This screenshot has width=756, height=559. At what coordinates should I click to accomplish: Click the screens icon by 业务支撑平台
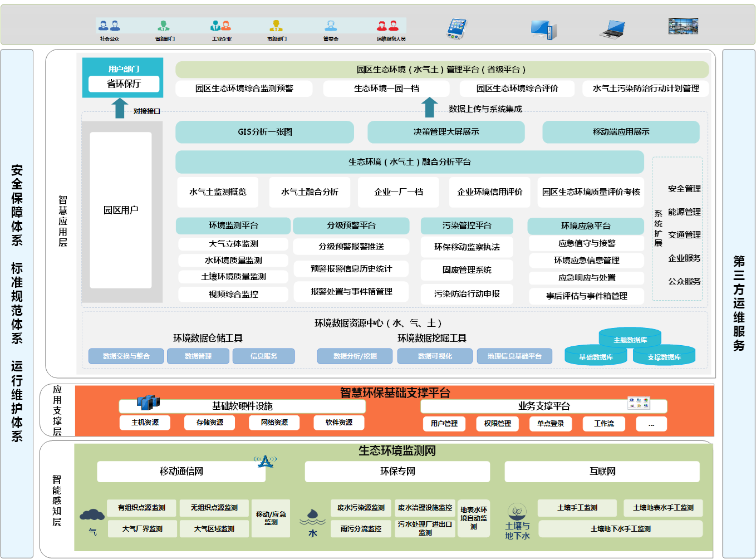pyautogui.click(x=639, y=403)
